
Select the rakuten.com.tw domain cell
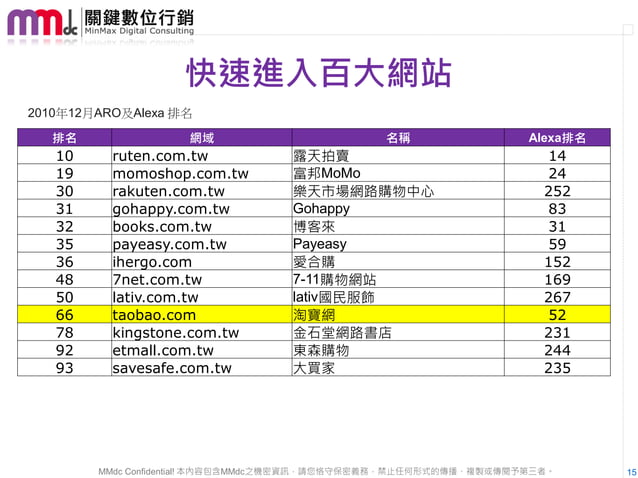pyautogui.click(x=202, y=191)
